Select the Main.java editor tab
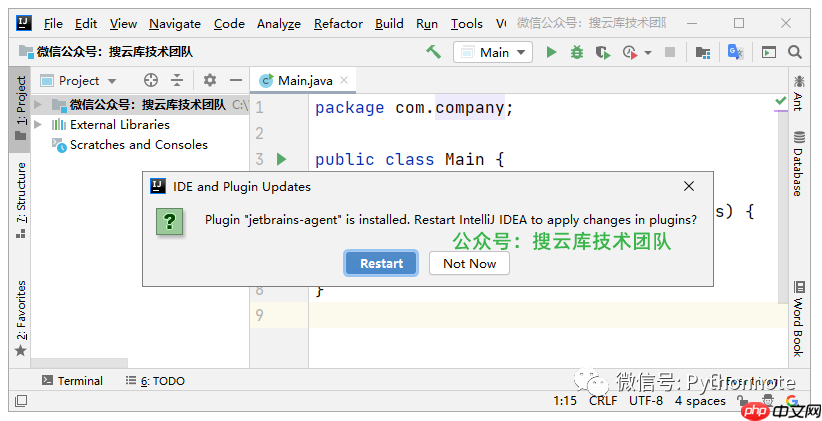 click(x=305, y=80)
